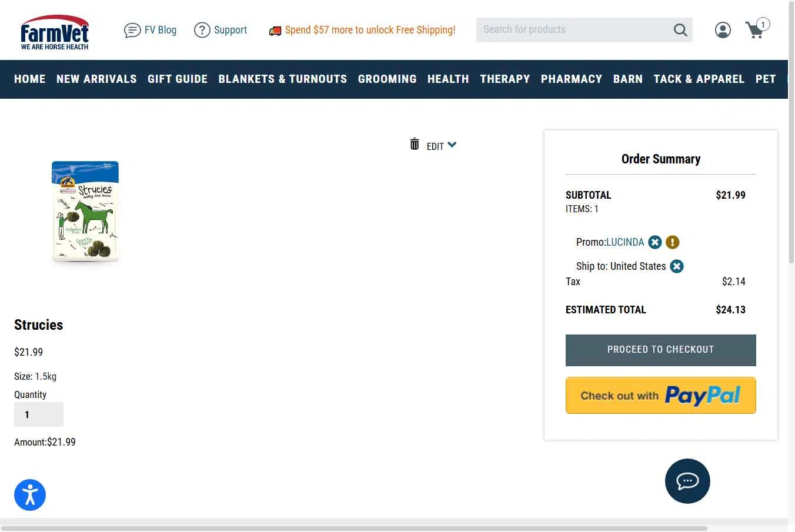795x532 pixels.
Task: Open the GIFT GUIDE menu
Action: [178, 79]
